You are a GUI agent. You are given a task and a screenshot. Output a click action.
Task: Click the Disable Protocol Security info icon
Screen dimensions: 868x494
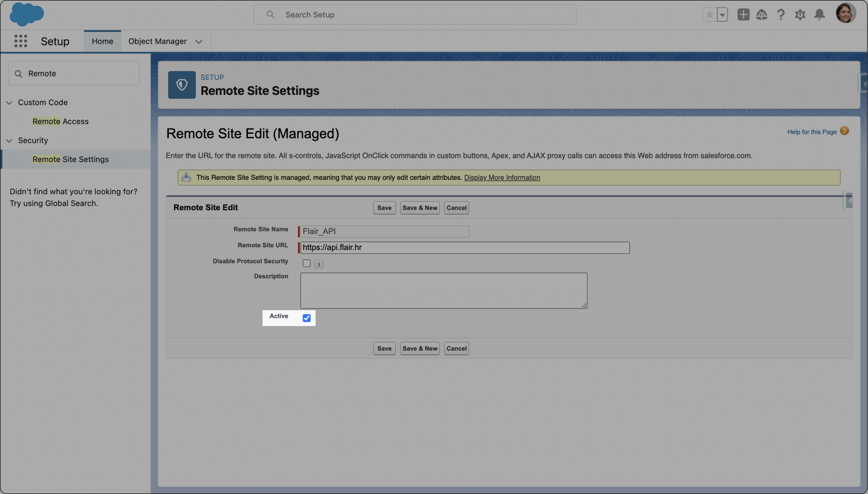point(319,263)
